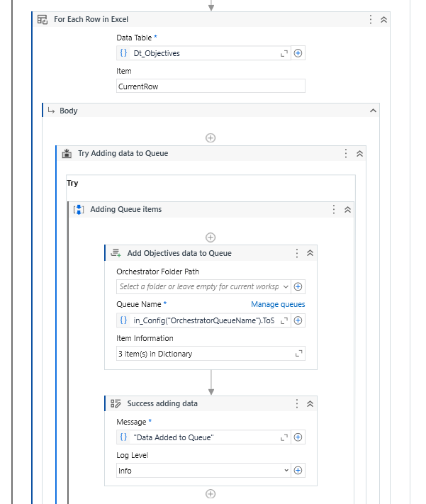Screen dimensions: 426x504
Task: Collapse the For Each Row in Excel activity
Action: 384,20
